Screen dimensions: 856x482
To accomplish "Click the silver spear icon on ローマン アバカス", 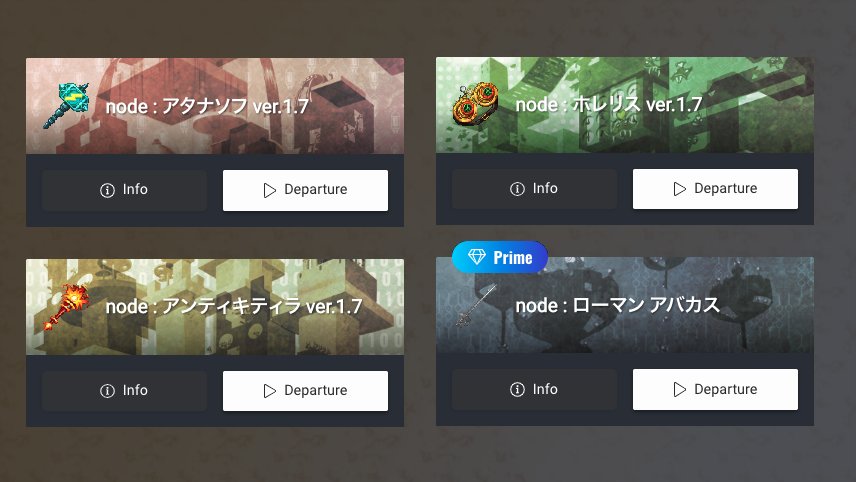I will (476, 305).
